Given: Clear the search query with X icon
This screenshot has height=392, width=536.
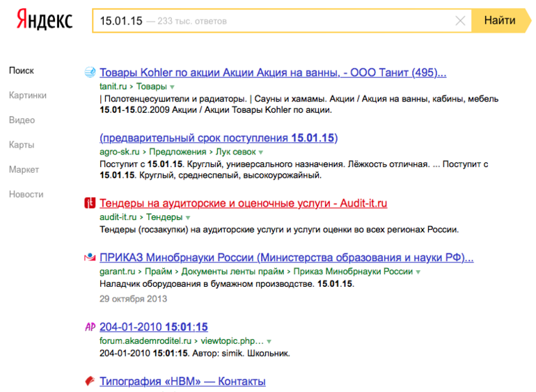Looking at the screenshot, I should 460,21.
